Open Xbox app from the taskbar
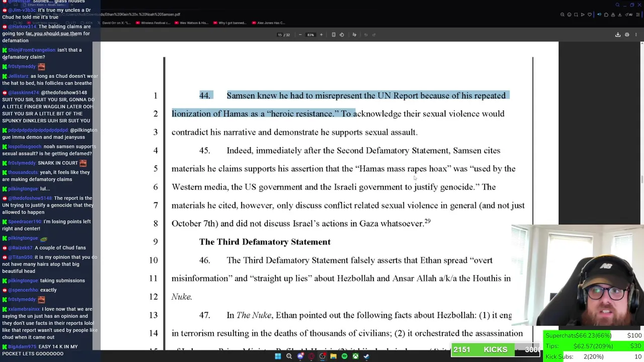 [355, 356]
